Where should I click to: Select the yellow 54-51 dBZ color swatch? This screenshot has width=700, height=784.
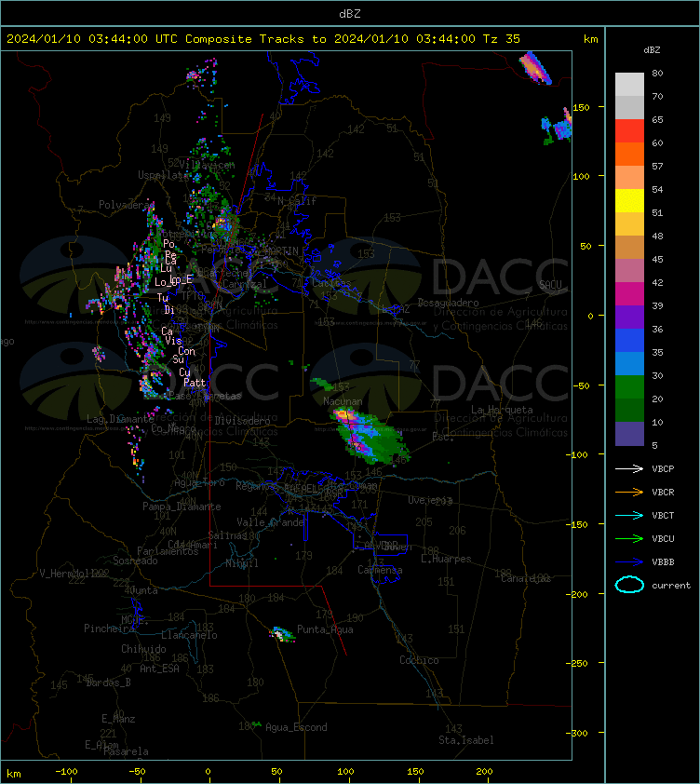pyautogui.click(x=629, y=201)
